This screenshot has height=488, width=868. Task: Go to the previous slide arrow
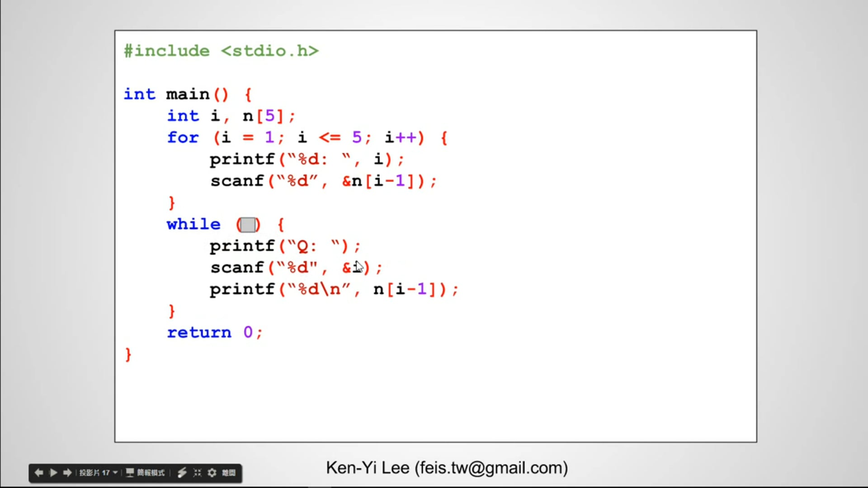click(x=39, y=473)
